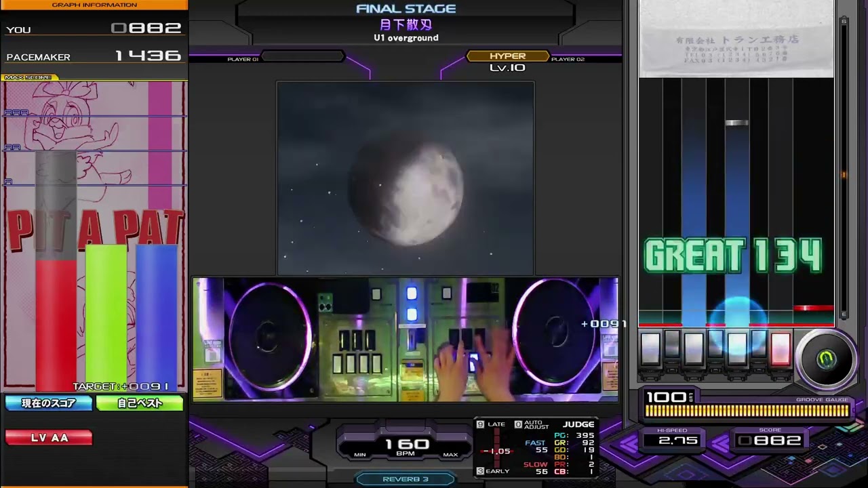
Task: Click the number 3 box beside EARLY
Action: (480, 471)
